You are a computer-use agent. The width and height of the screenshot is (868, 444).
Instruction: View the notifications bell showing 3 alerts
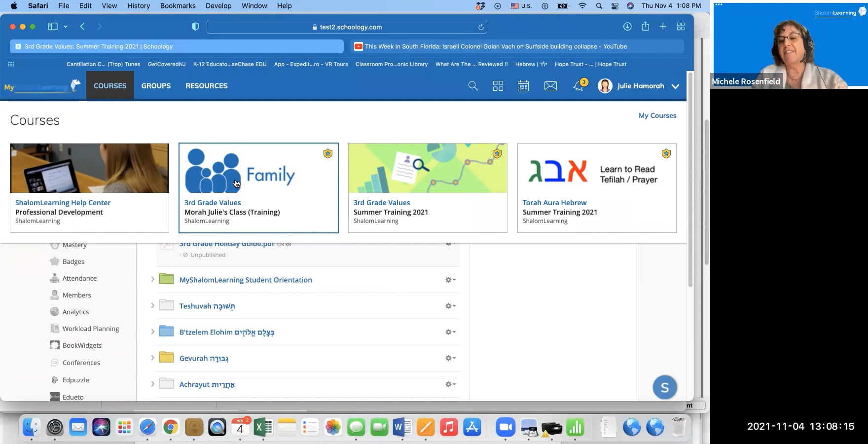click(578, 86)
